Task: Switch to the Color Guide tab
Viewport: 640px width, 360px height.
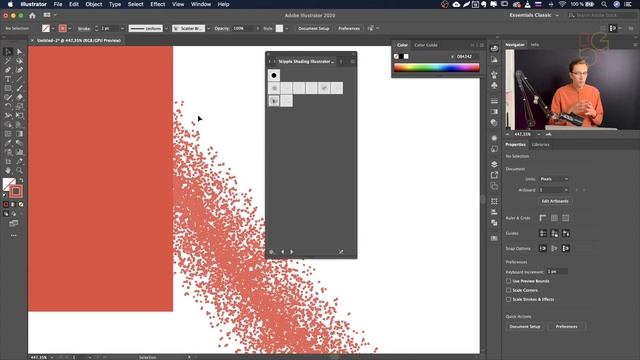Action: 426,45
